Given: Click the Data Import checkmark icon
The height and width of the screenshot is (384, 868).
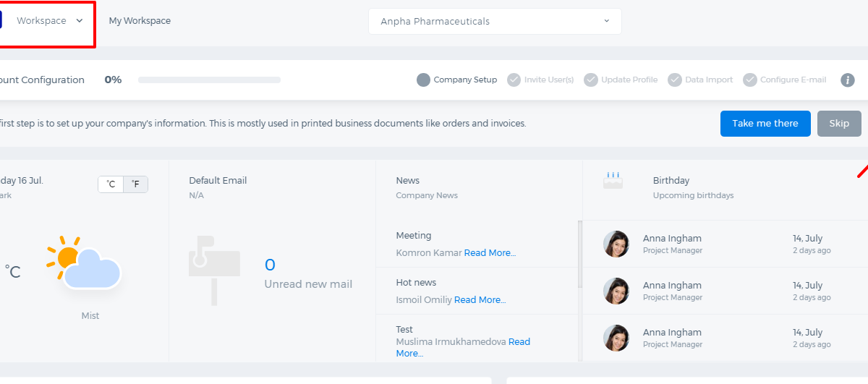Looking at the screenshot, I should pyautogui.click(x=675, y=80).
